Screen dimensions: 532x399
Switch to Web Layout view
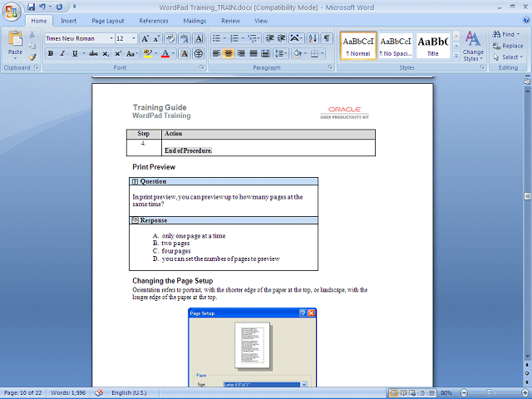[x=412, y=393]
